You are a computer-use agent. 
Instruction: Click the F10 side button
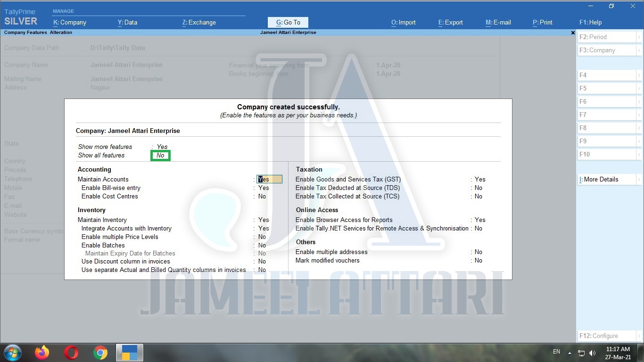(607, 154)
